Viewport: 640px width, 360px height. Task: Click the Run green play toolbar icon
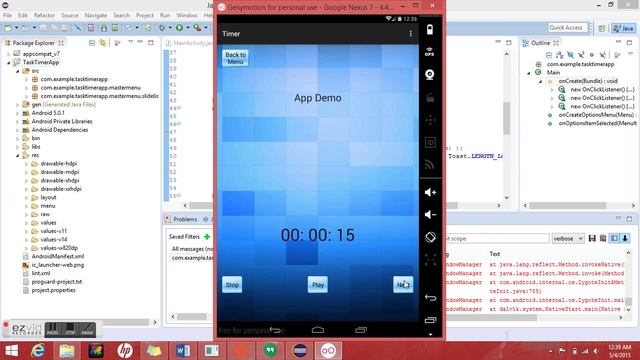coord(179,28)
